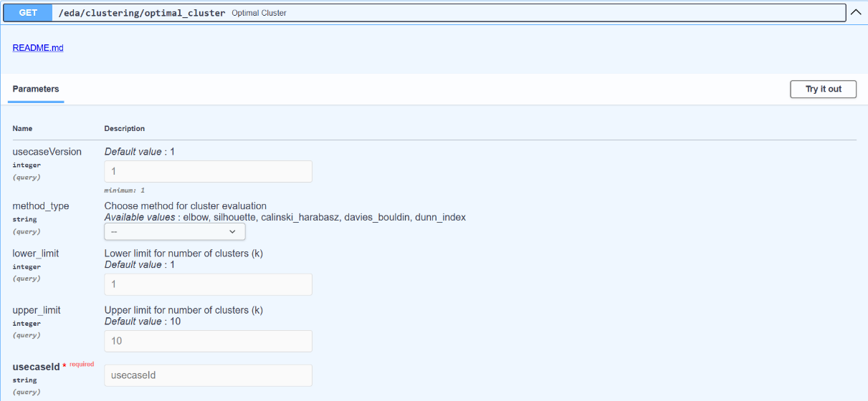Screen dimensions: 868x401
Task: Focus the upper_limit input field
Action: click(209, 341)
